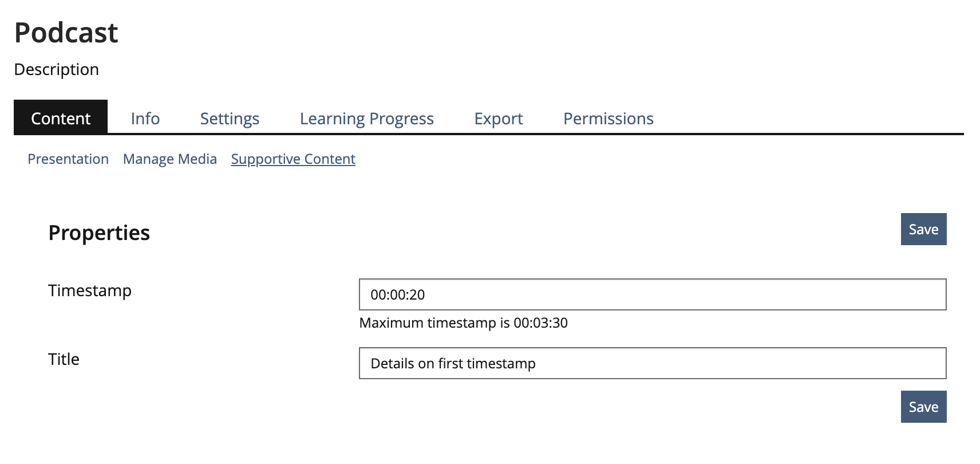This screenshot has width=980, height=464.
Task: Open the Permissions tab
Action: 608,118
